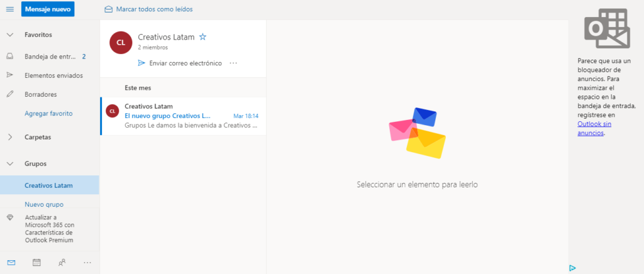Click the Creativos Latam group title

(166, 37)
